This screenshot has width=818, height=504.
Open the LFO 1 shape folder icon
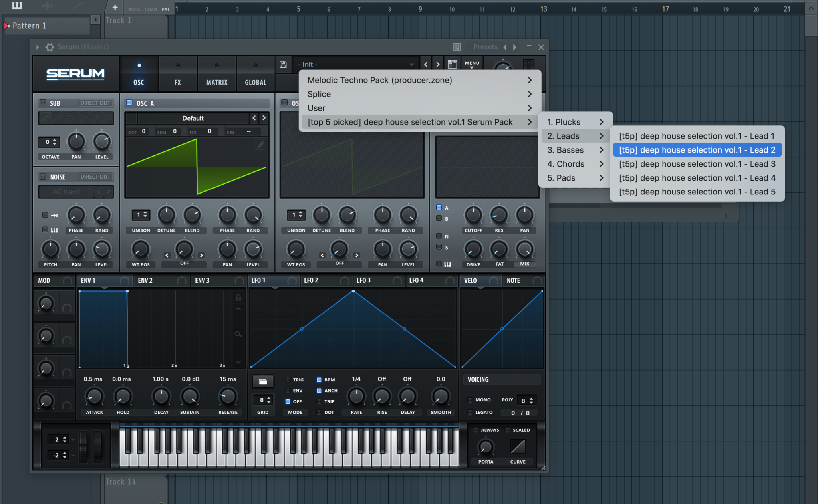point(263,381)
